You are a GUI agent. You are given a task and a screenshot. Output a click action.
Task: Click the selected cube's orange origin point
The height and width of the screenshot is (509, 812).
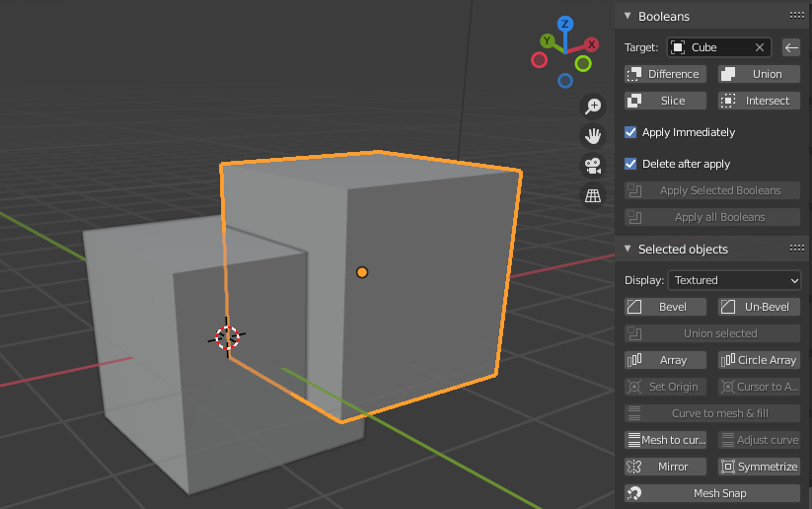coord(362,272)
